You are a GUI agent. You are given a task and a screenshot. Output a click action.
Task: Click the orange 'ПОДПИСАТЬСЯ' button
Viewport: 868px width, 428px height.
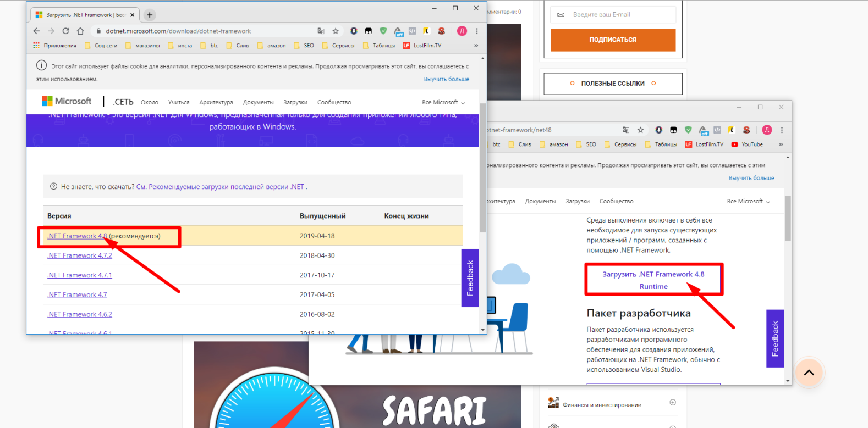pos(613,40)
